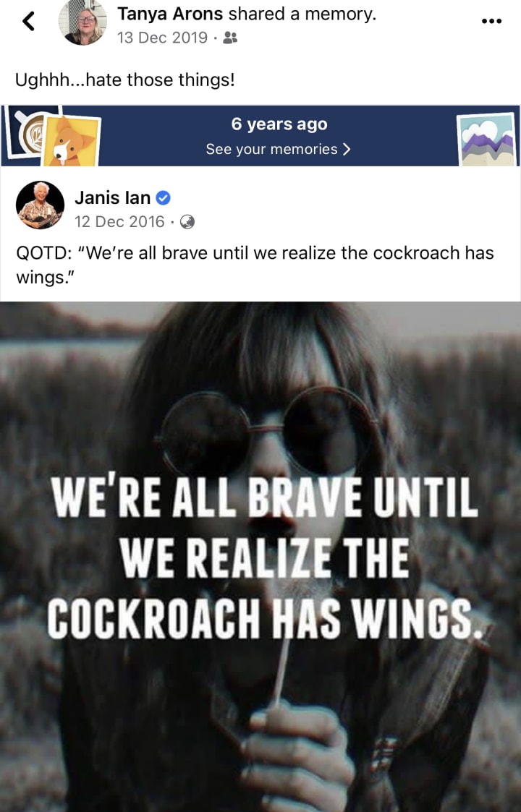521x812 pixels.
Task: Tap the public globe privacy icon
Action: click(x=187, y=222)
